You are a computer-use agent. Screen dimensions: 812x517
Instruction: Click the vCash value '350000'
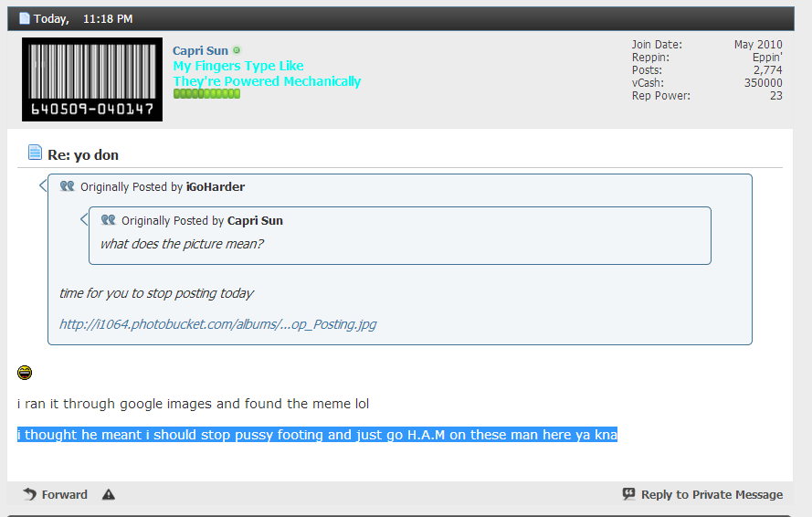coord(764,83)
